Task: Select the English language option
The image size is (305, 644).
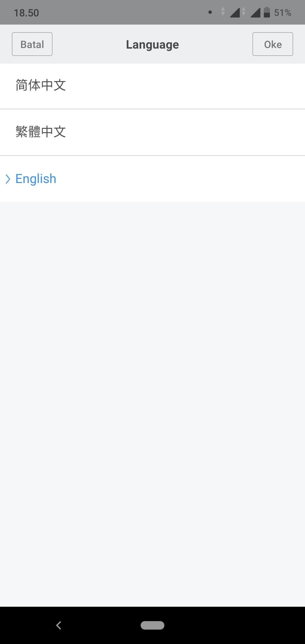Action: pyautogui.click(x=152, y=179)
